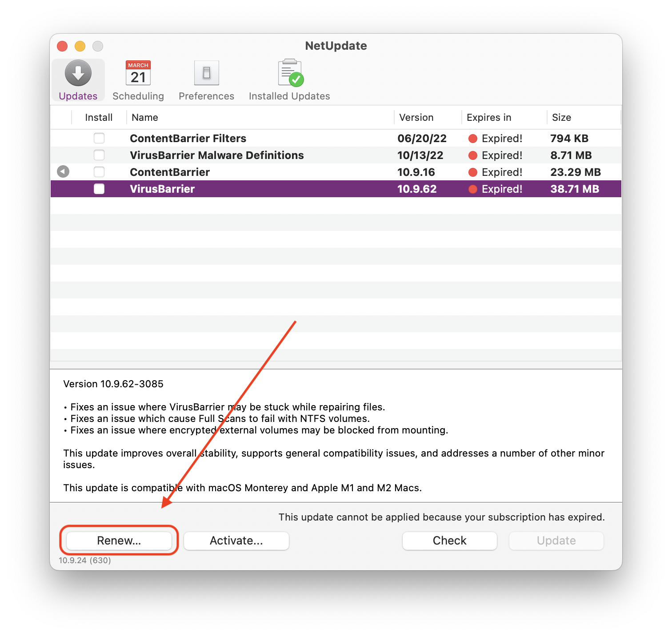The width and height of the screenshot is (672, 636).
Task: Select VirusBarrier Malware Definitions row name
Action: (217, 155)
